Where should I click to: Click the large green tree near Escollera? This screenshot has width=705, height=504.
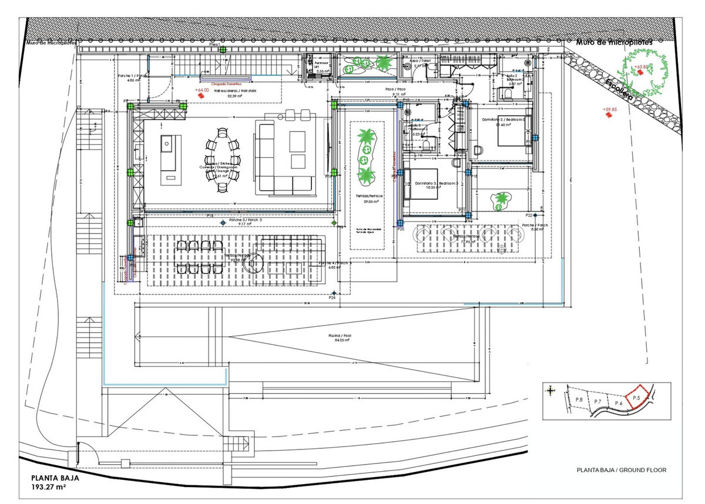pos(644,72)
